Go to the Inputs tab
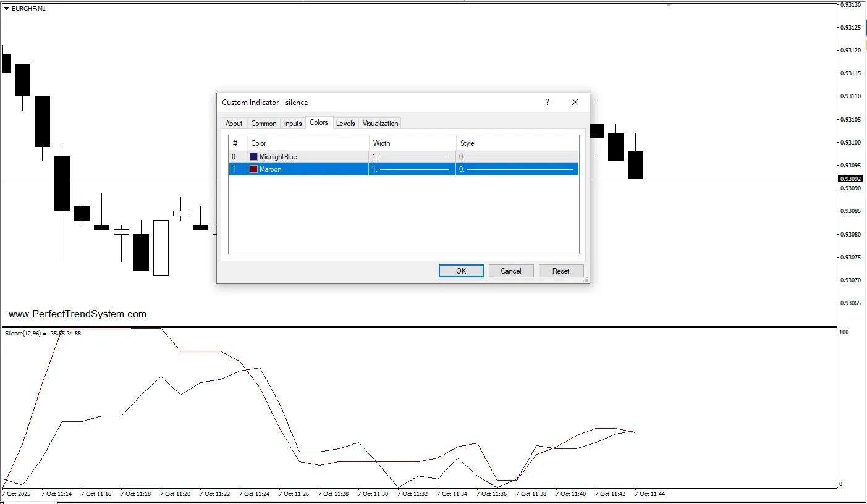Screen dimensions: 867x504 point(293,124)
